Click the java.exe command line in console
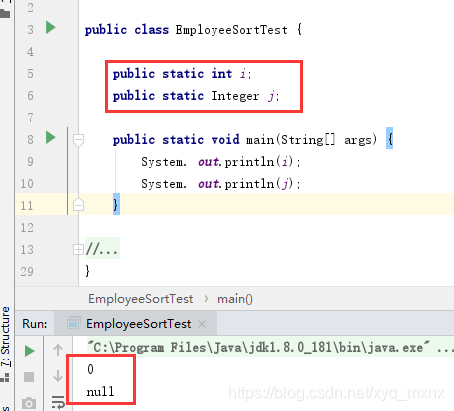This screenshot has width=454, height=411. click(271, 347)
